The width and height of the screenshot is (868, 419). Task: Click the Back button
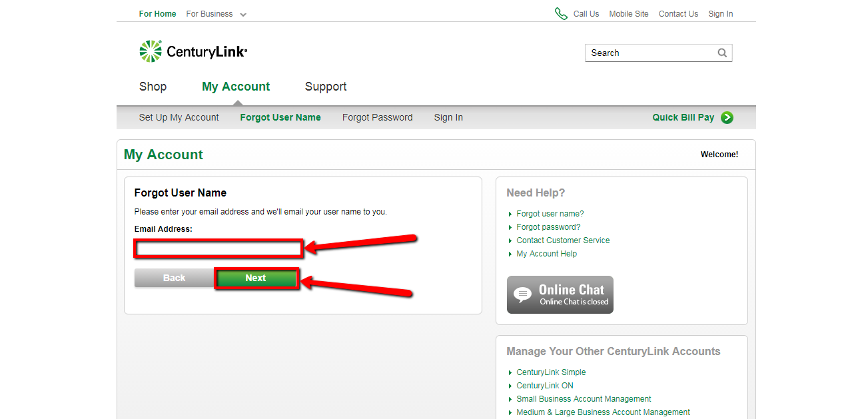(x=174, y=278)
